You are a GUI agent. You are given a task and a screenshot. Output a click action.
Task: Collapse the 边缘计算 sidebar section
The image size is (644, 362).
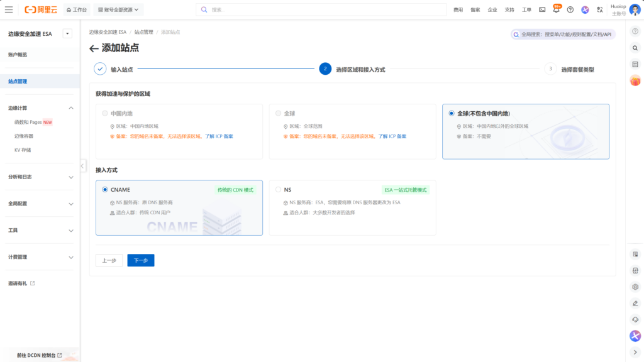[x=70, y=108]
